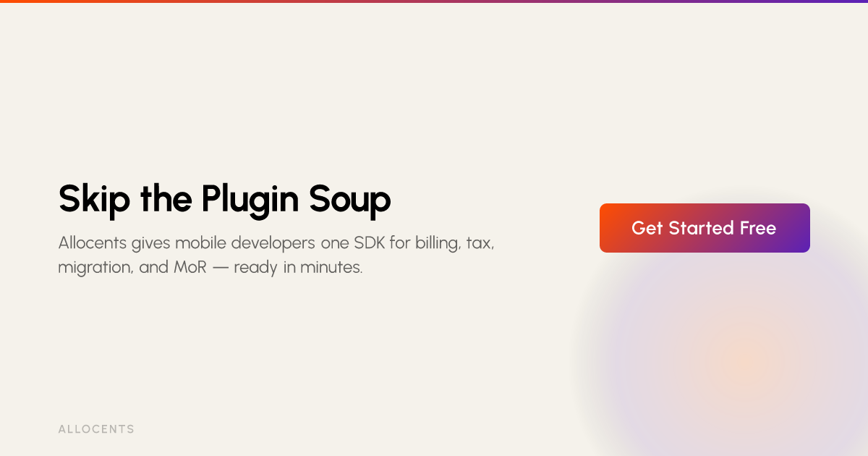This screenshot has width=868, height=456.
Task: Click the gradient stripe along the top edge
Action: coord(434,1)
